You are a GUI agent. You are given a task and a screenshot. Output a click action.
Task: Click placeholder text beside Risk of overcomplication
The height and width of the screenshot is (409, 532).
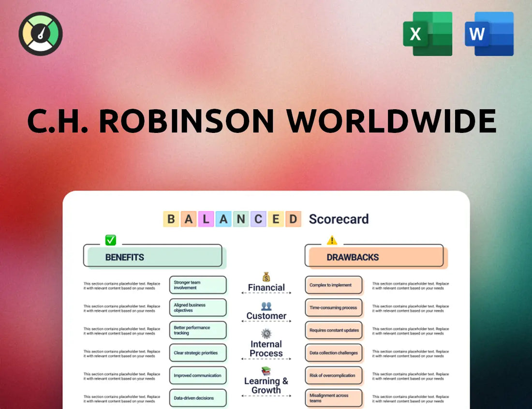pyautogui.click(x=411, y=376)
